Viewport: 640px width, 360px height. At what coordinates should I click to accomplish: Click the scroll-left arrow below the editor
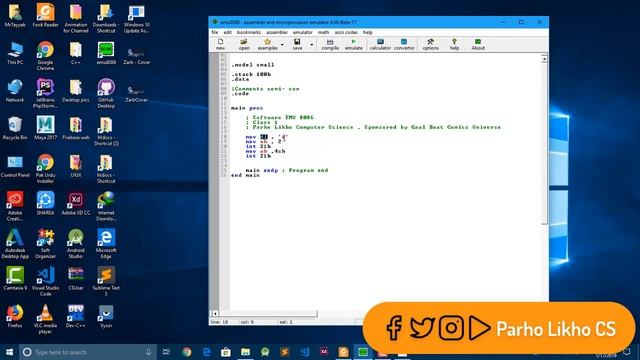pos(215,313)
